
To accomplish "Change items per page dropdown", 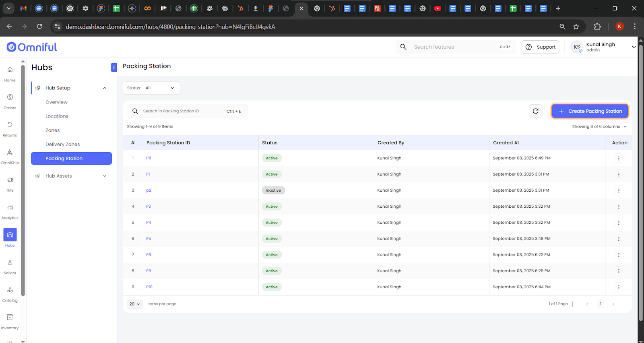I will click(x=135, y=304).
